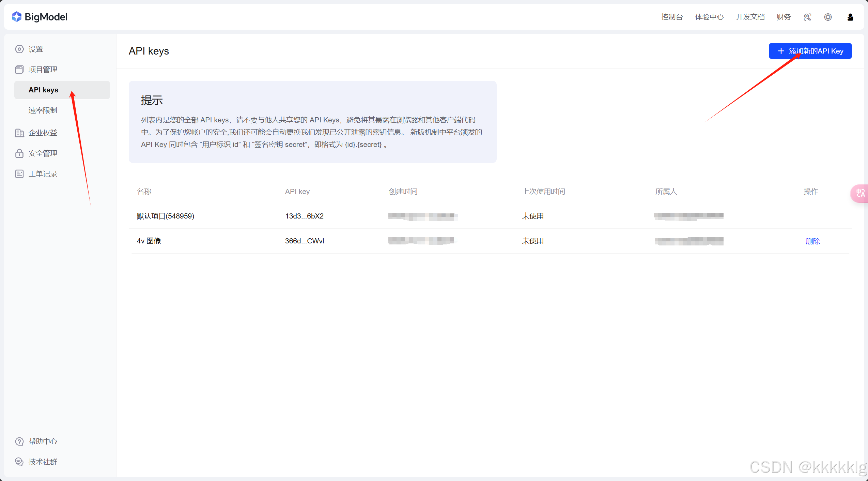Click the pink 中/A translation floating button

click(860, 193)
